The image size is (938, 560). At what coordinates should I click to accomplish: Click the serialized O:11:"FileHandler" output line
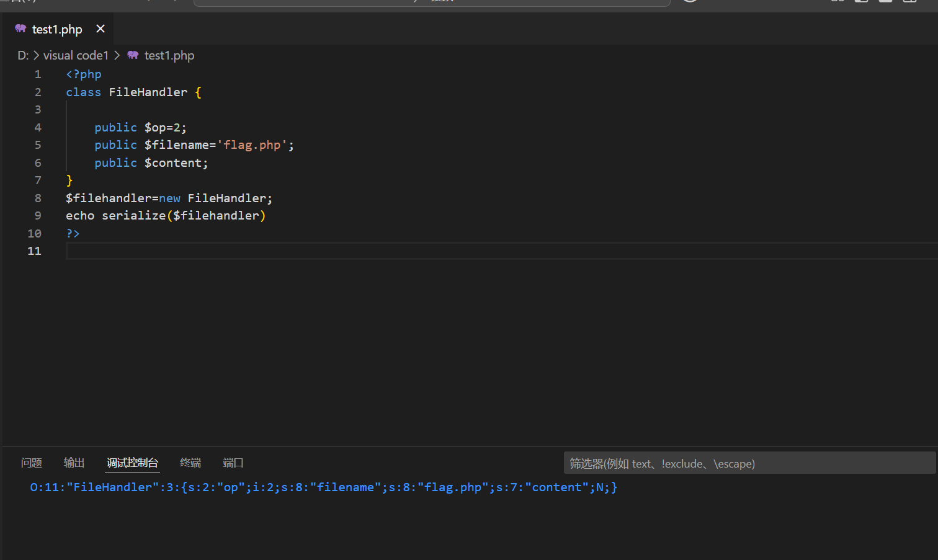(x=324, y=487)
